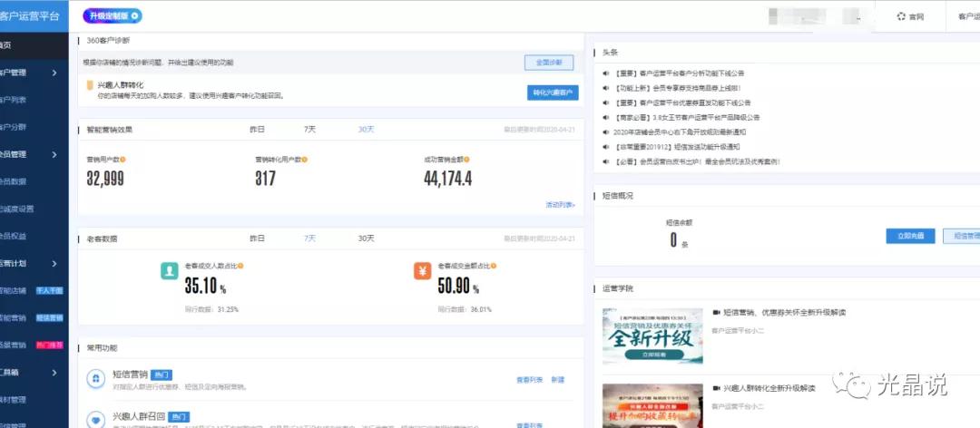
Task: Click the heart icon of 兴趣人群召回
Action: tap(95, 419)
